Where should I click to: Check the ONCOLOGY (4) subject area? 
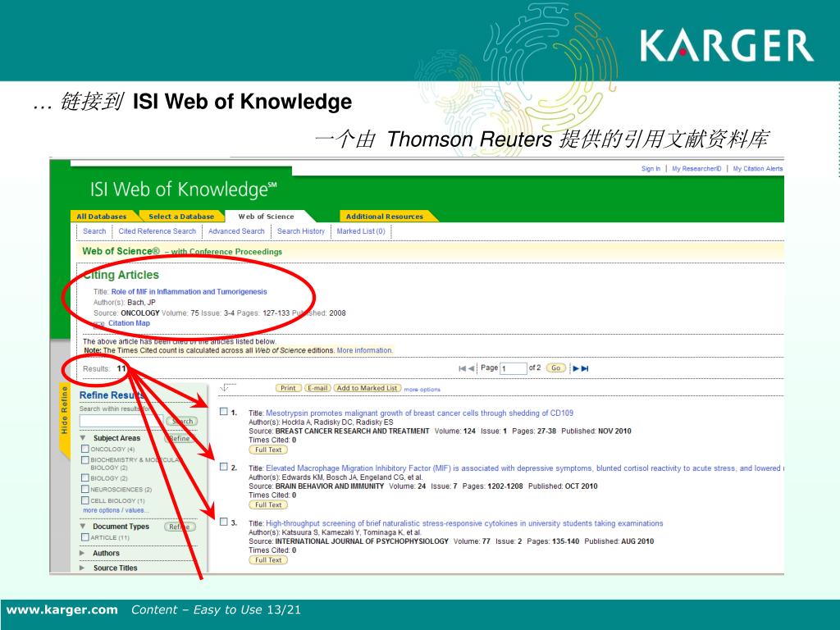pyautogui.click(x=84, y=449)
